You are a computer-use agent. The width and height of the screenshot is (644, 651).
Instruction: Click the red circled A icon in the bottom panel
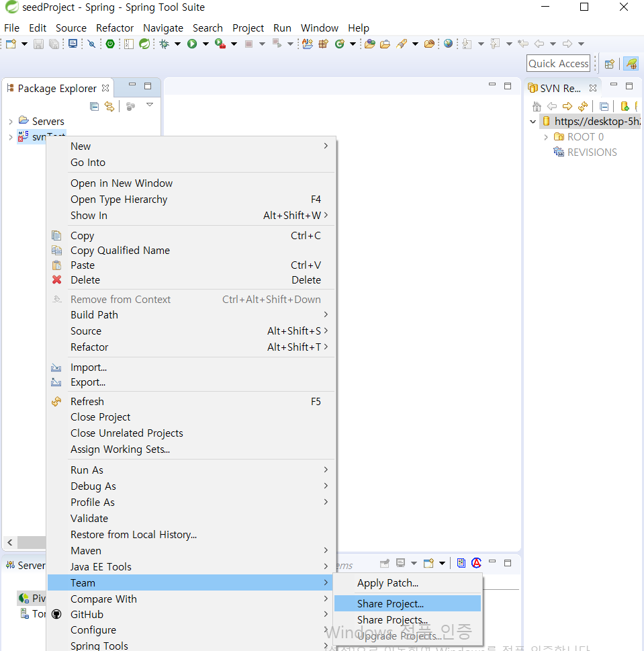point(476,563)
